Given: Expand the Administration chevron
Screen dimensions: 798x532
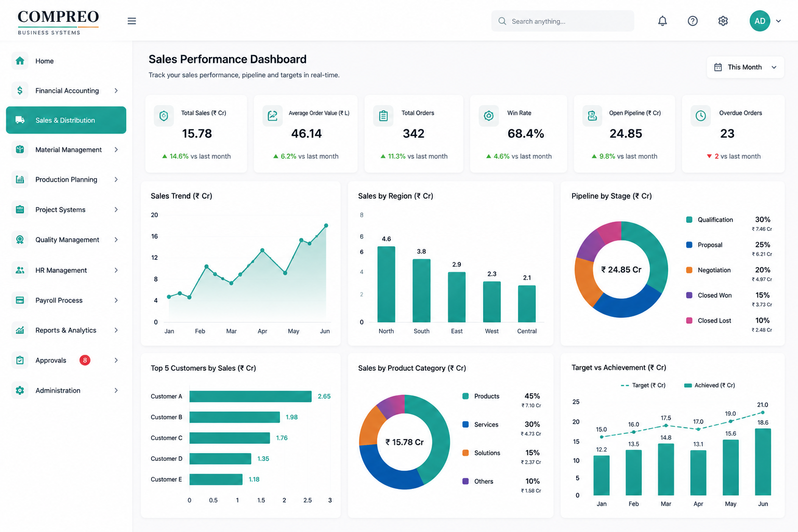Looking at the screenshot, I should click(116, 390).
